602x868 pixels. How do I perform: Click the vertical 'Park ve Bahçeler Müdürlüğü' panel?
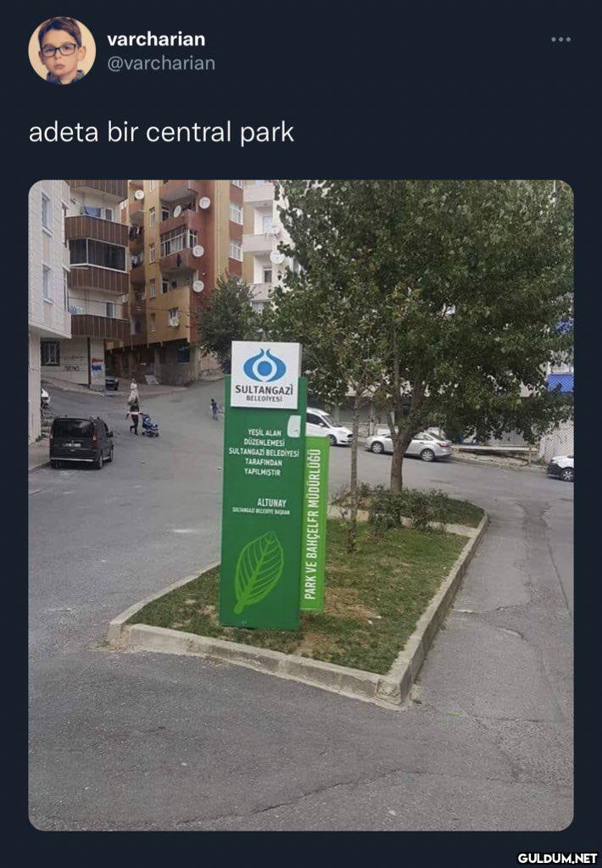coord(314,523)
